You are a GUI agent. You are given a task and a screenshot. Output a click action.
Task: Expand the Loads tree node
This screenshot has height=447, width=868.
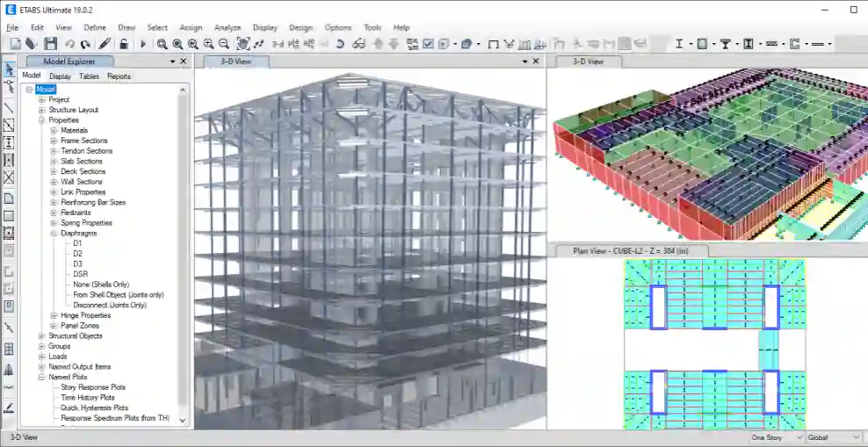point(41,357)
